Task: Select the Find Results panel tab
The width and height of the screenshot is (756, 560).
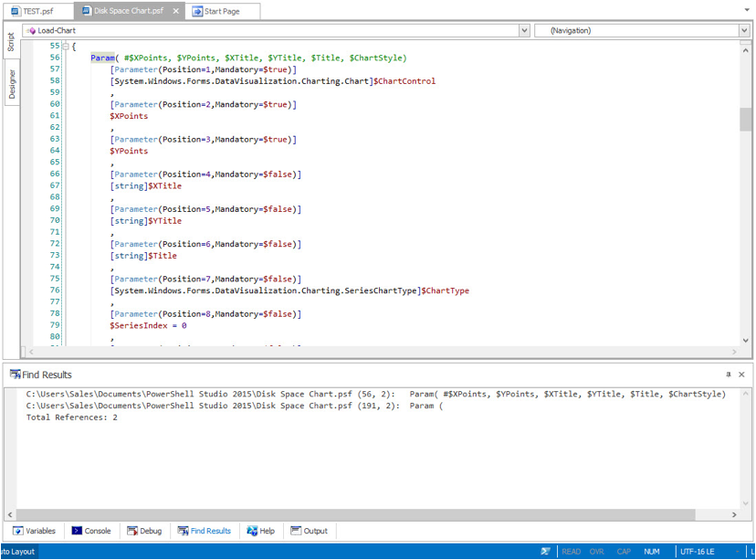Action: [205, 531]
